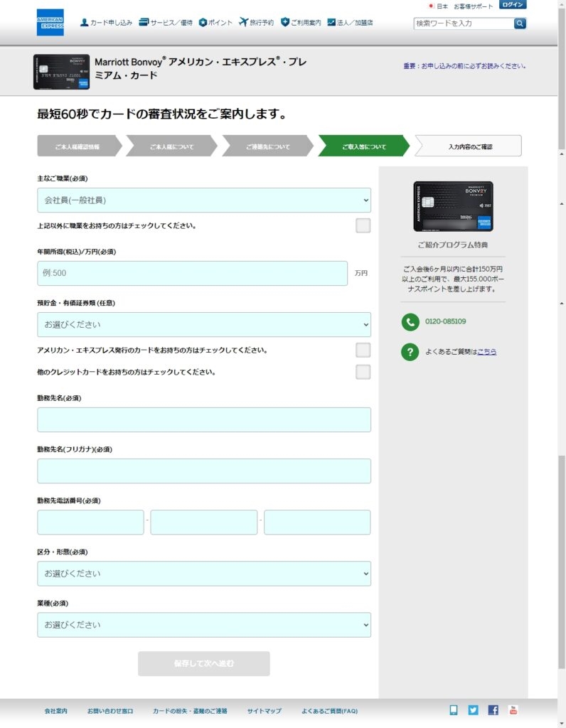This screenshot has width=566, height=728.
Task: Check the アメリカン・エキスプレス発行のカード checkbox
Action: (363, 350)
